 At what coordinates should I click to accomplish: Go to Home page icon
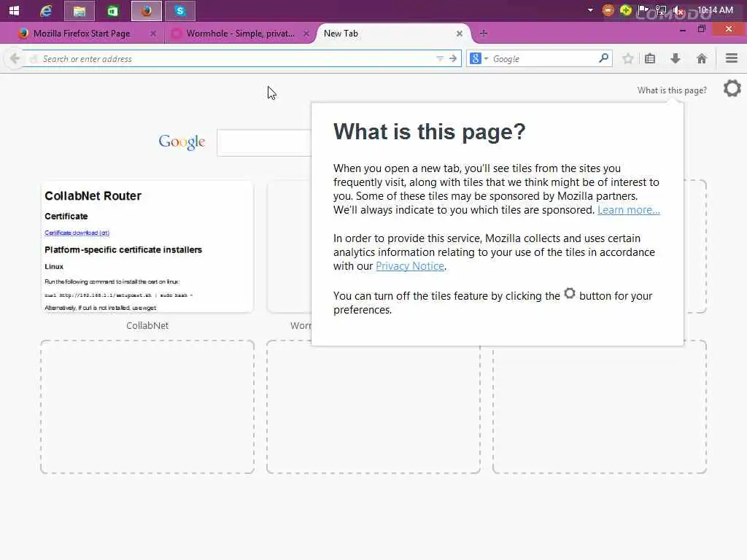coord(701,58)
